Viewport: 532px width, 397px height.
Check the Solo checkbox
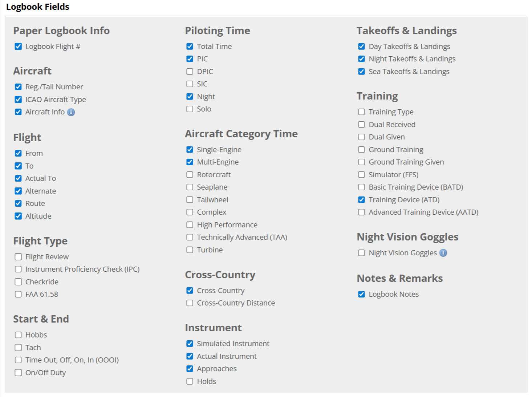click(189, 109)
